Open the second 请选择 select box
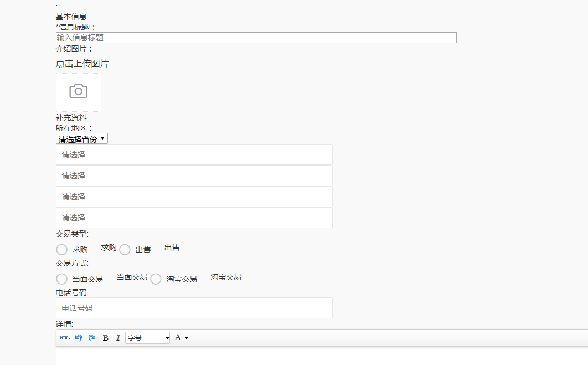 coord(194,176)
